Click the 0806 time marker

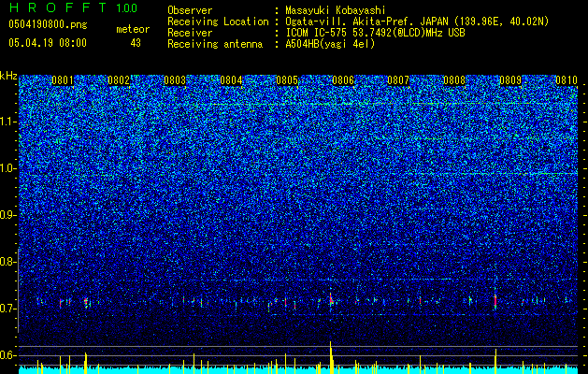[x=343, y=80]
